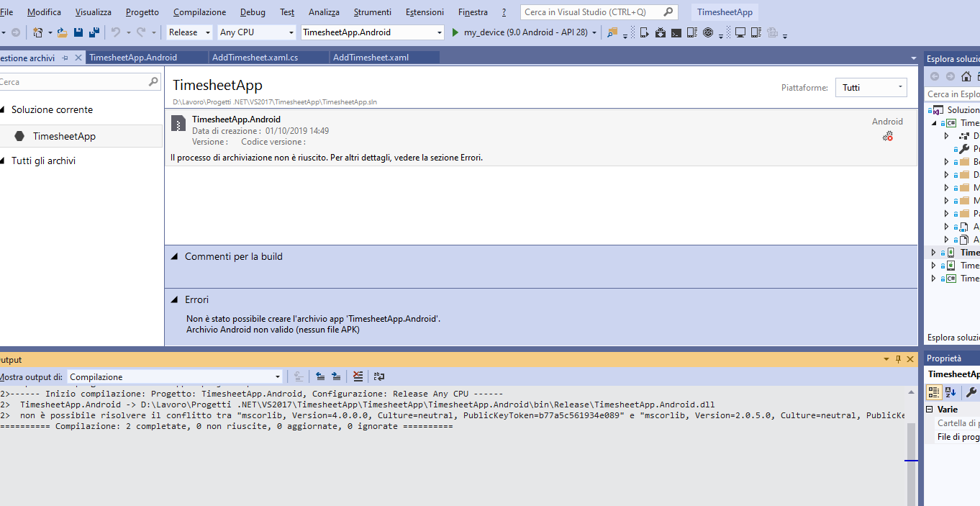Click the Open File folder icon
The width and height of the screenshot is (980, 506).
point(63,32)
